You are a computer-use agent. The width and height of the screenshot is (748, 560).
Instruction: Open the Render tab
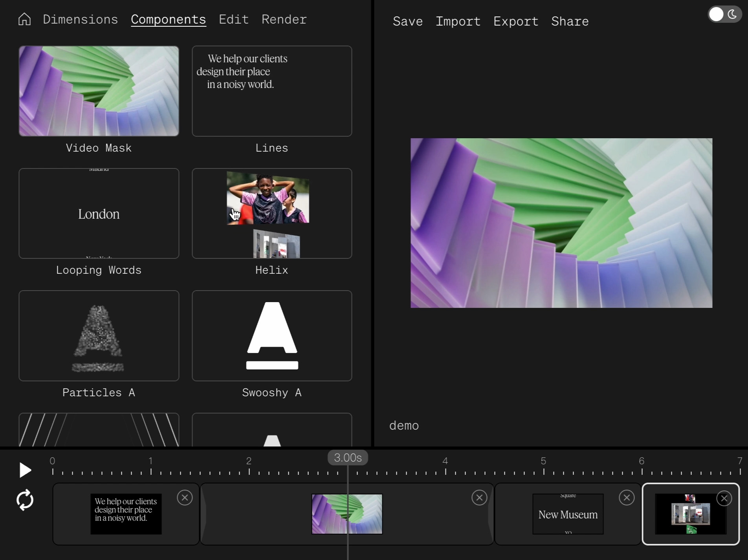pyautogui.click(x=284, y=19)
